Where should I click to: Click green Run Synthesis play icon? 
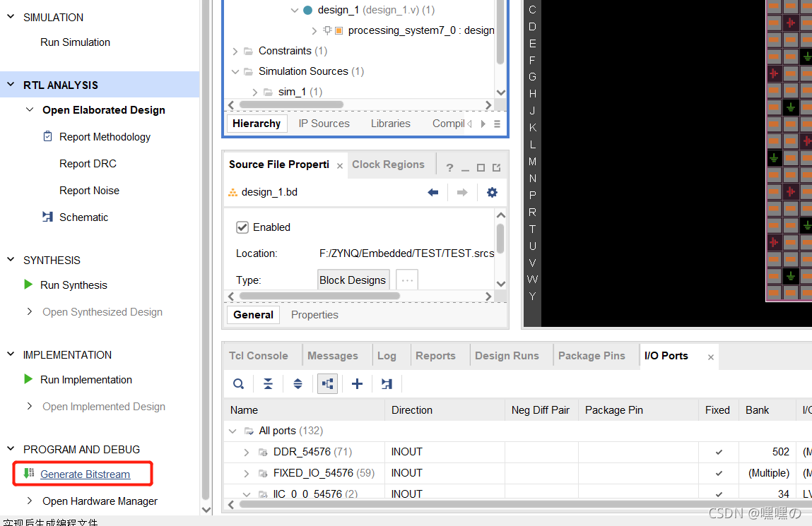[x=28, y=285]
